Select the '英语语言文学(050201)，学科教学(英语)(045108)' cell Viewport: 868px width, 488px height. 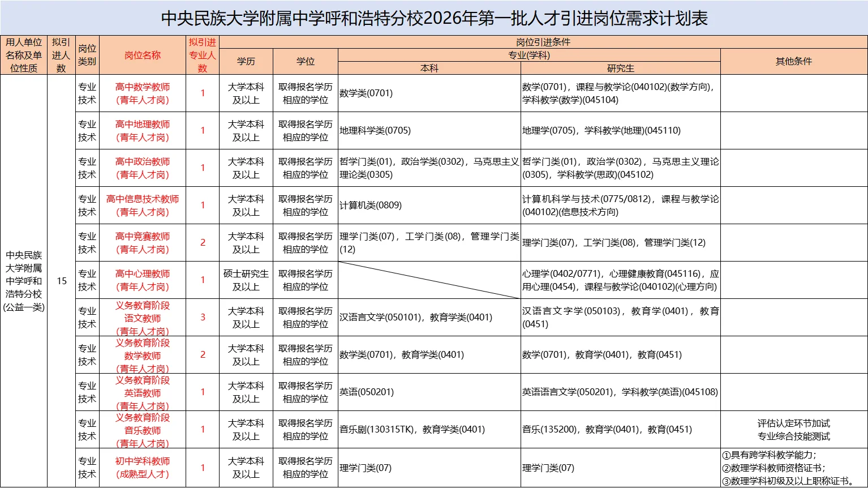coord(621,392)
